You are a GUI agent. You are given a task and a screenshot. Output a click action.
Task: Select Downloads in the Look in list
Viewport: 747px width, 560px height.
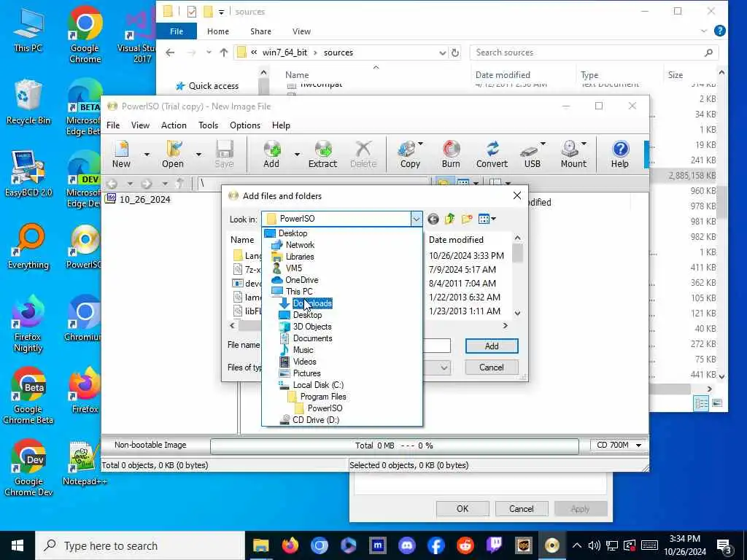coord(312,303)
